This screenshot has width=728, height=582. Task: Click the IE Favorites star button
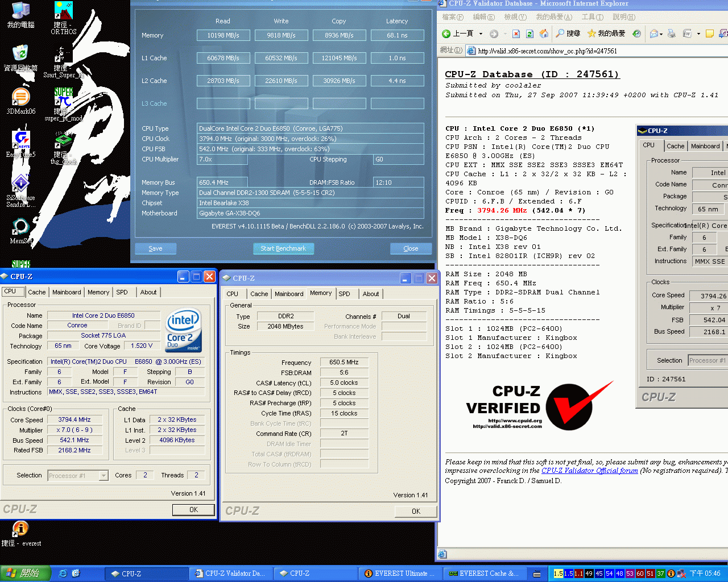pos(606,34)
